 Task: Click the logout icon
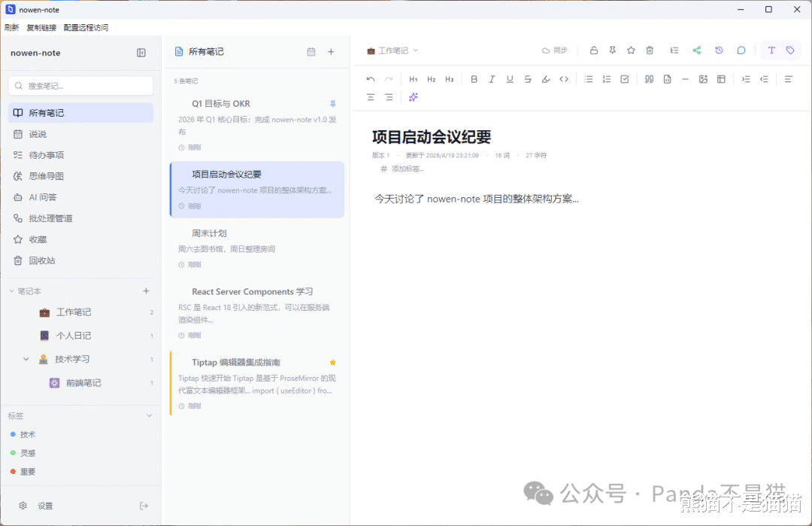[x=144, y=506]
